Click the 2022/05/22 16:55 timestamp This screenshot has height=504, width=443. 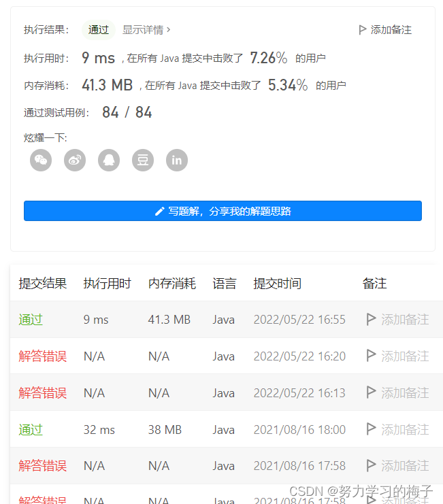point(299,320)
